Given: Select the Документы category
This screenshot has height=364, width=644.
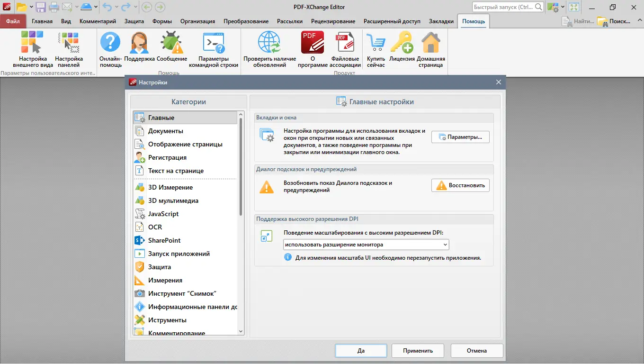Looking at the screenshot, I should tap(185, 131).
